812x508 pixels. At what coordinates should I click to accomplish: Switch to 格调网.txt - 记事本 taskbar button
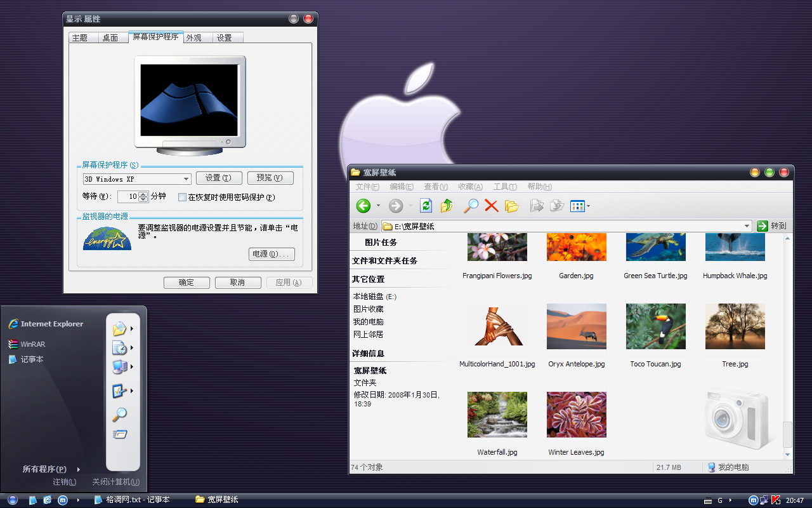click(x=132, y=500)
